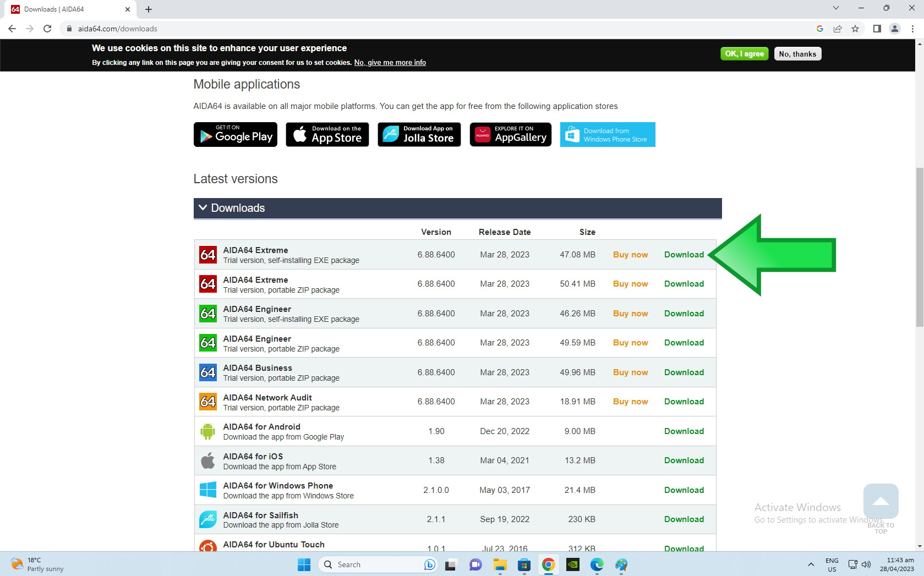Click the 'AIDA64 Business' product title

click(258, 368)
